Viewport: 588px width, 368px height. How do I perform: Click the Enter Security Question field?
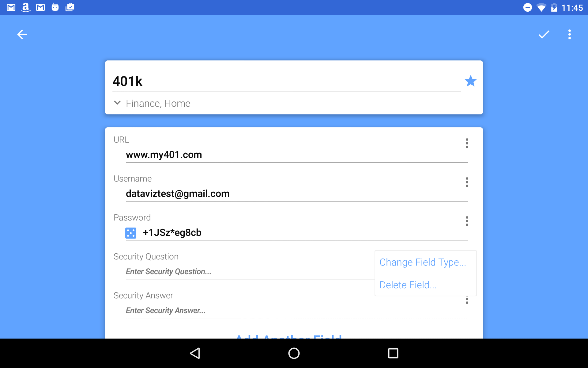click(x=250, y=272)
